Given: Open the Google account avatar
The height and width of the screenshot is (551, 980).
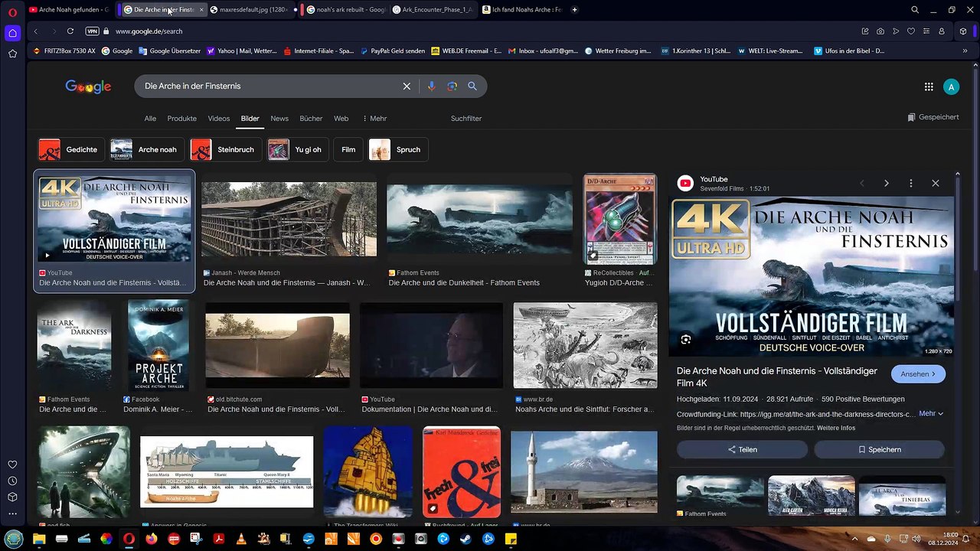Looking at the screenshot, I should point(951,86).
